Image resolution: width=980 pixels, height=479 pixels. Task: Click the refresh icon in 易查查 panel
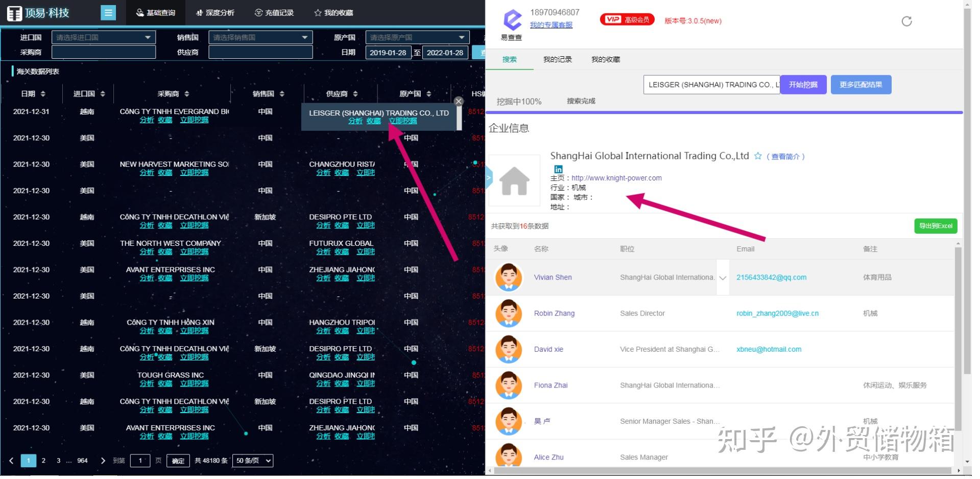[x=906, y=21]
